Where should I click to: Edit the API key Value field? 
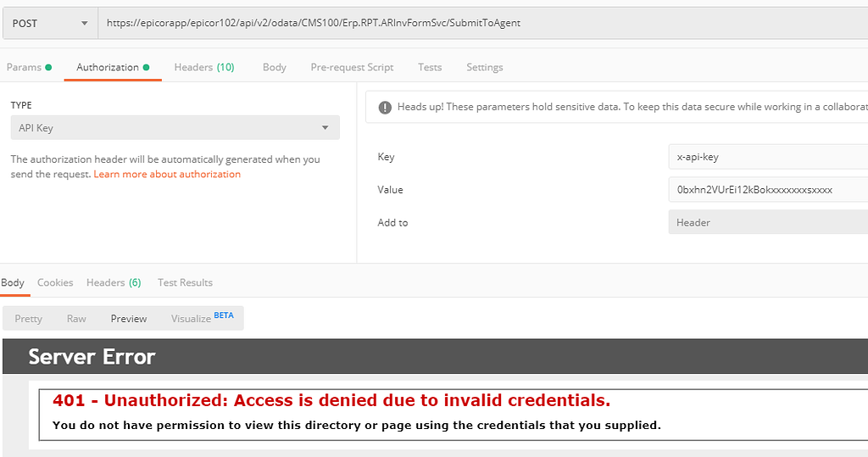pos(768,189)
